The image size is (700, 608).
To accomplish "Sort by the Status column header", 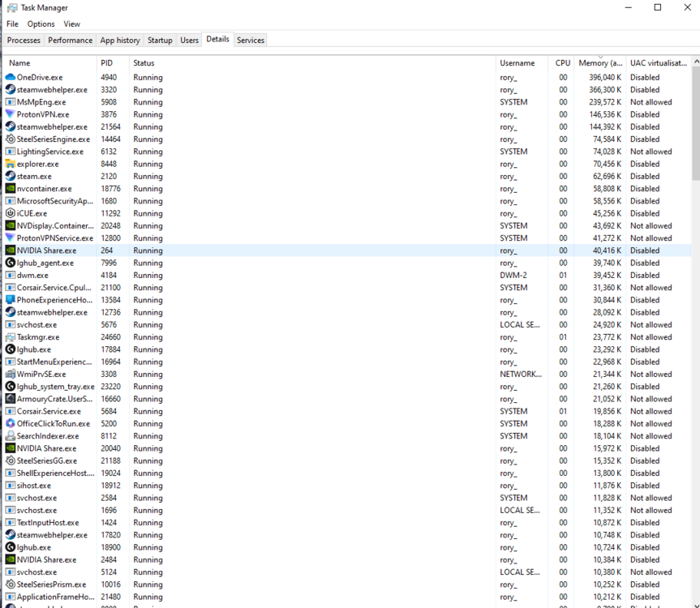I will 312,63.
